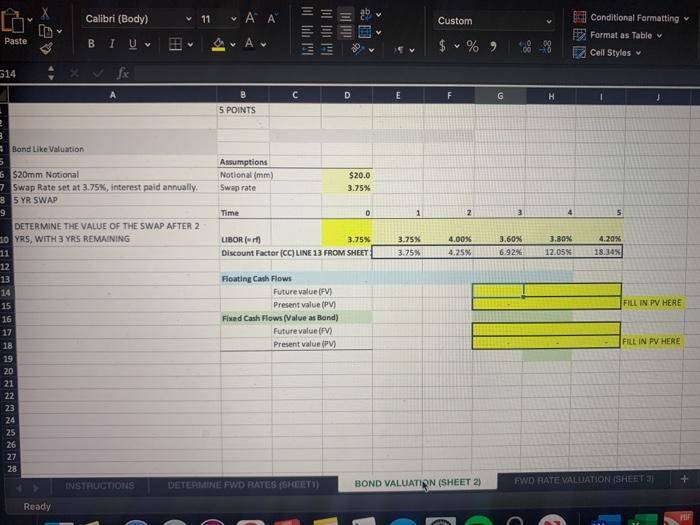Select BOND VALUATION (SHEET 2) tab
This screenshot has width=700, height=525.
417,483
